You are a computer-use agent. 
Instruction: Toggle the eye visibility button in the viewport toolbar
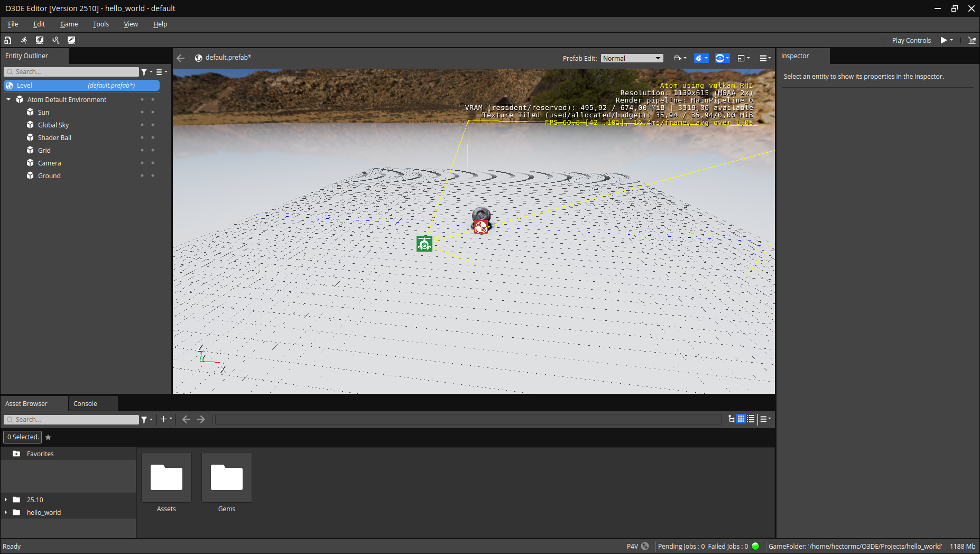tap(720, 58)
